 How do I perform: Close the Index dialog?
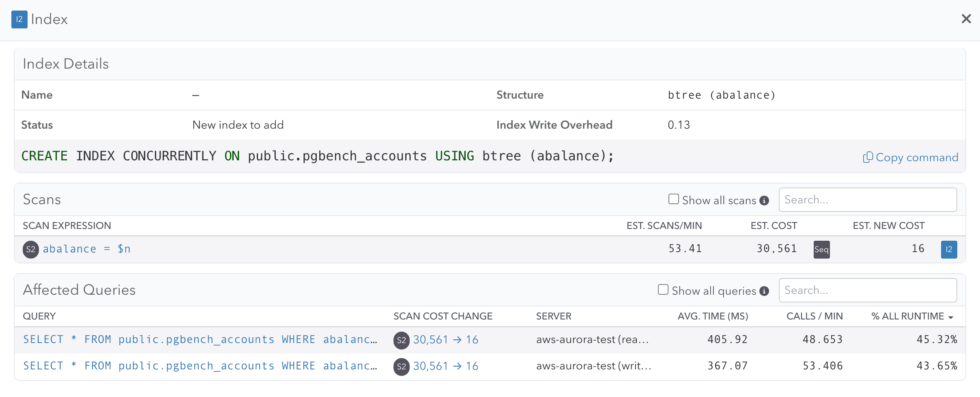pos(966,19)
